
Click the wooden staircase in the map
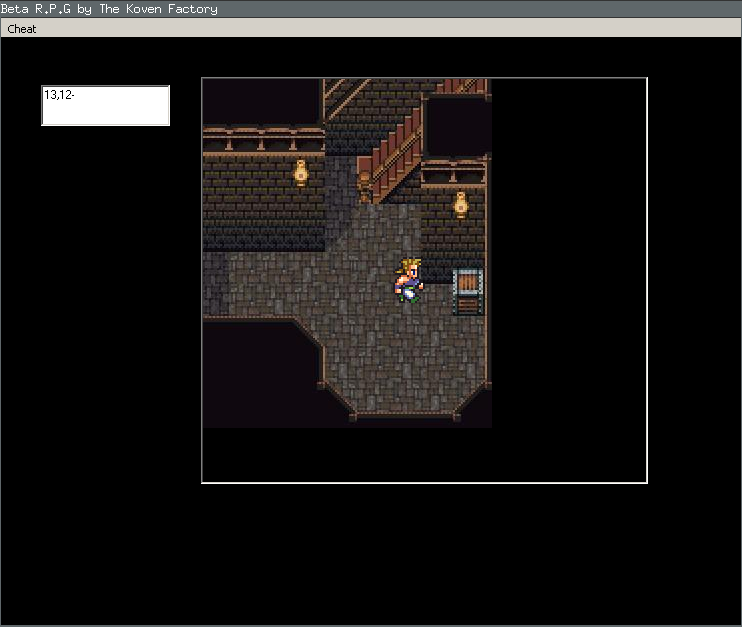(x=390, y=154)
